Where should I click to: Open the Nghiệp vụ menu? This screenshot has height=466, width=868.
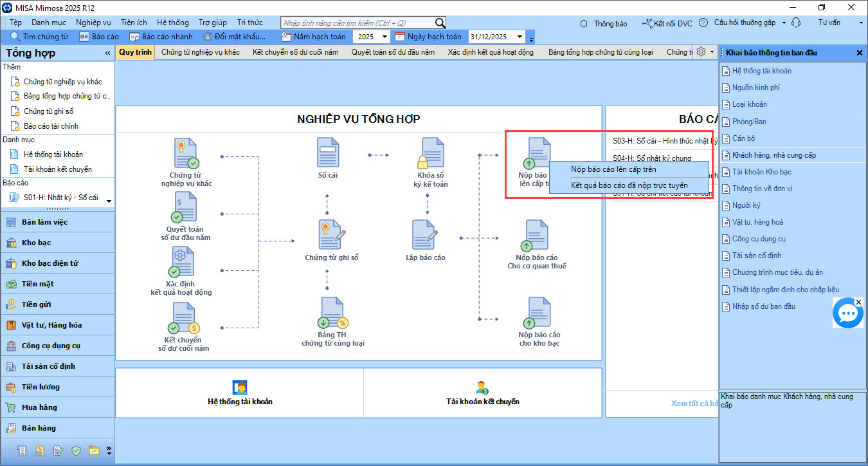point(93,23)
